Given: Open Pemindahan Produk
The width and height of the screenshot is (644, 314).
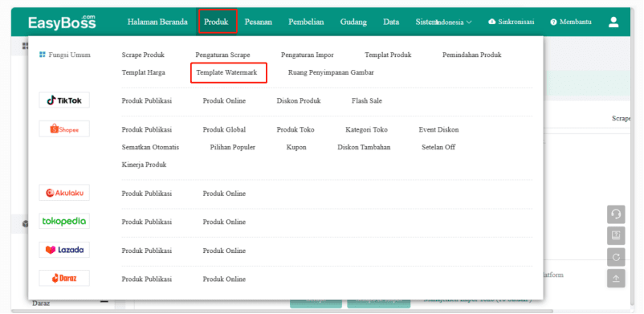Looking at the screenshot, I should [472, 55].
